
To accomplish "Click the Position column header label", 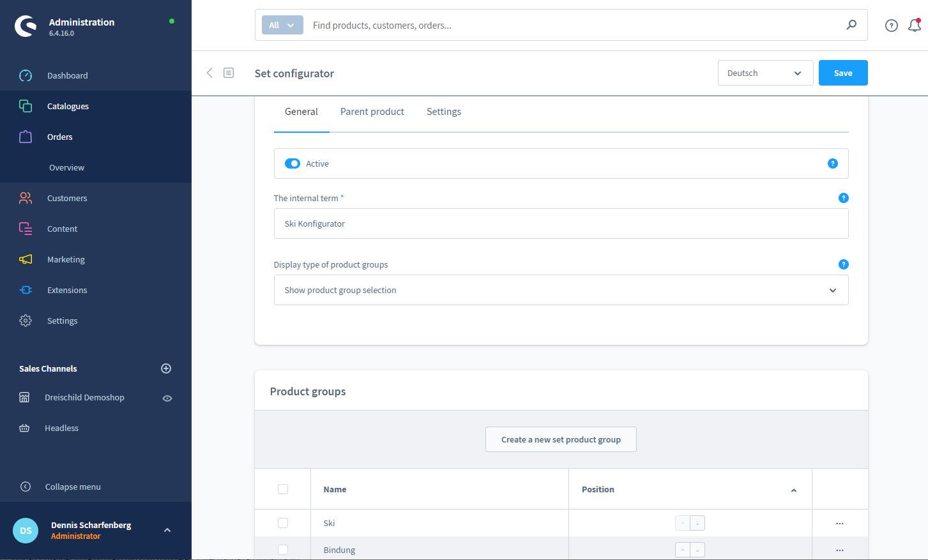I will 598,489.
